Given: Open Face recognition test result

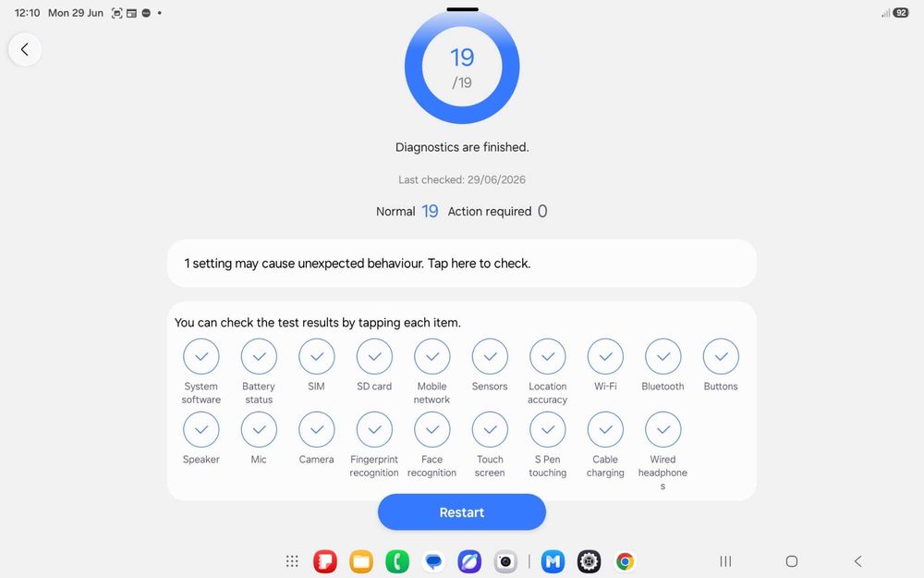Looking at the screenshot, I should (x=432, y=429).
